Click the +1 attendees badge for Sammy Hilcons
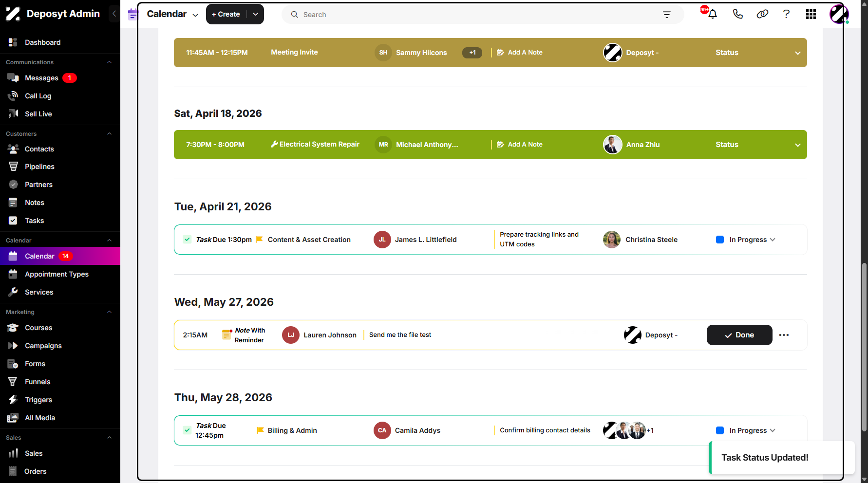The height and width of the screenshot is (483, 868). (472, 53)
